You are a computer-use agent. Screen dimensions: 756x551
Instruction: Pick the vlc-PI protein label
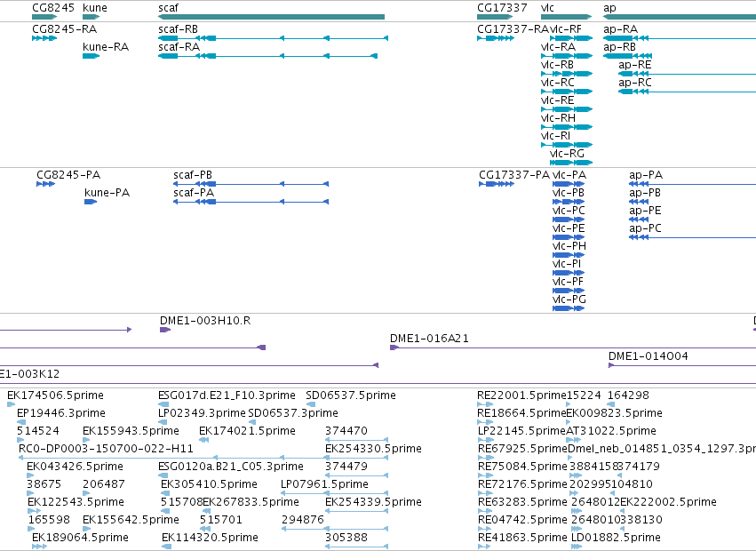(567, 264)
